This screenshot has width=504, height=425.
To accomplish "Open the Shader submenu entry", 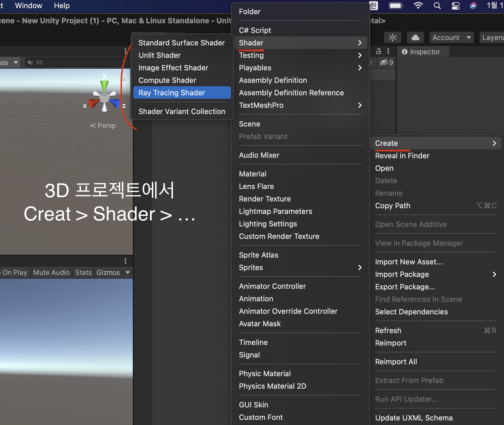I will [x=301, y=43].
